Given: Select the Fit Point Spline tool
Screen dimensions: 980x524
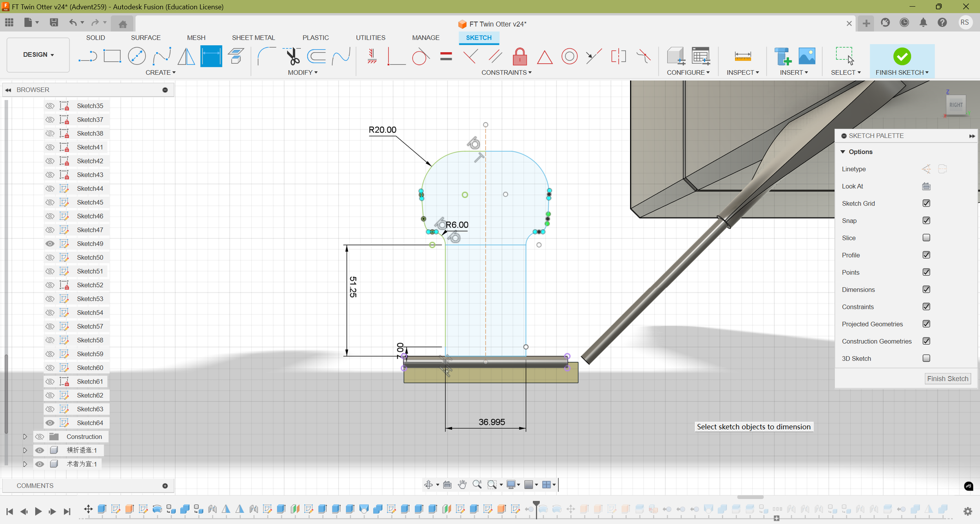Looking at the screenshot, I should coord(162,56).
